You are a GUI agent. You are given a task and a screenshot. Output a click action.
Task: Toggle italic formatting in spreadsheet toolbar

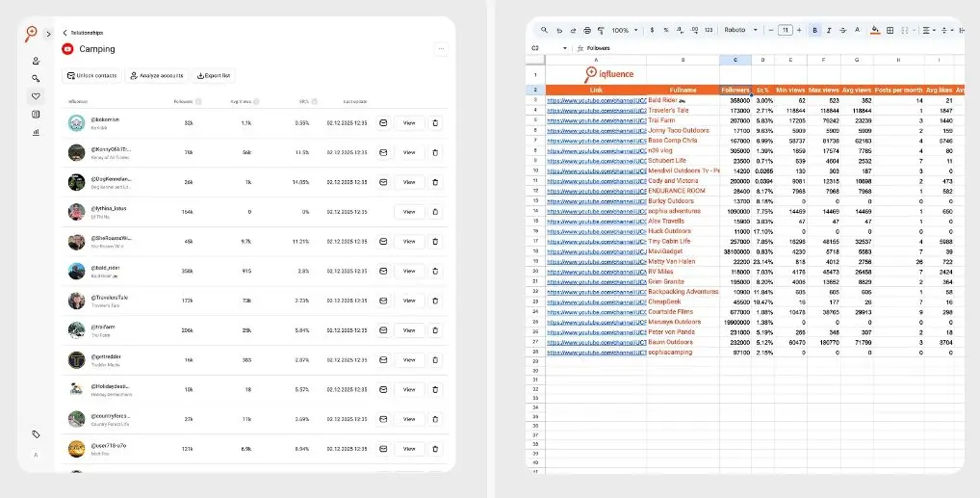829,30
